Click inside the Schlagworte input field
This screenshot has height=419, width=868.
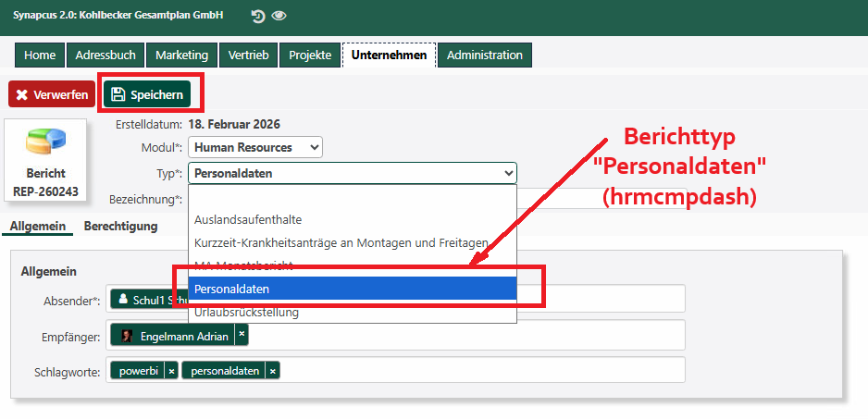coord(481,370)
